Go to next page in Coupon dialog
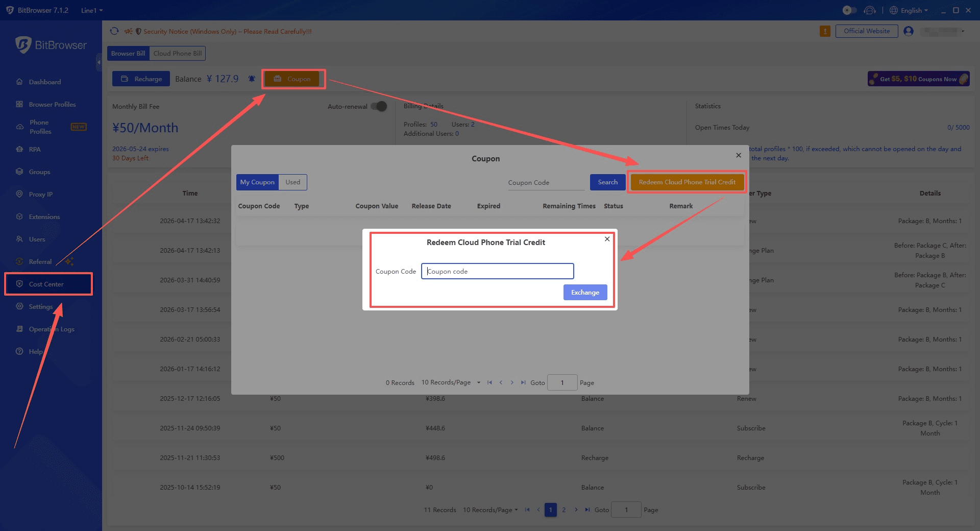Viewport: 980px width, 531px height. pyautogui.click(x=512, y=382)
